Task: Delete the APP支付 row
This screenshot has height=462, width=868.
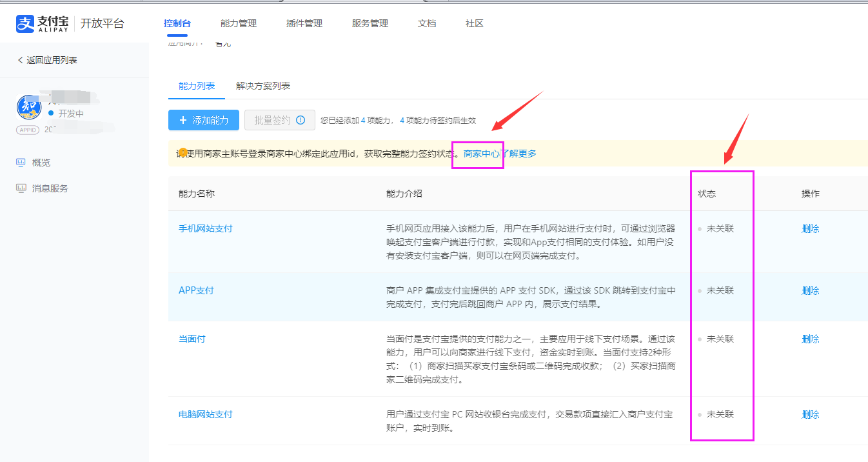Action: coord(811,290)
